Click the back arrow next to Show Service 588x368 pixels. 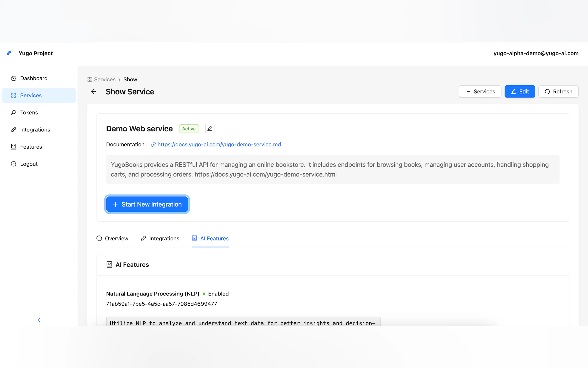93,92
